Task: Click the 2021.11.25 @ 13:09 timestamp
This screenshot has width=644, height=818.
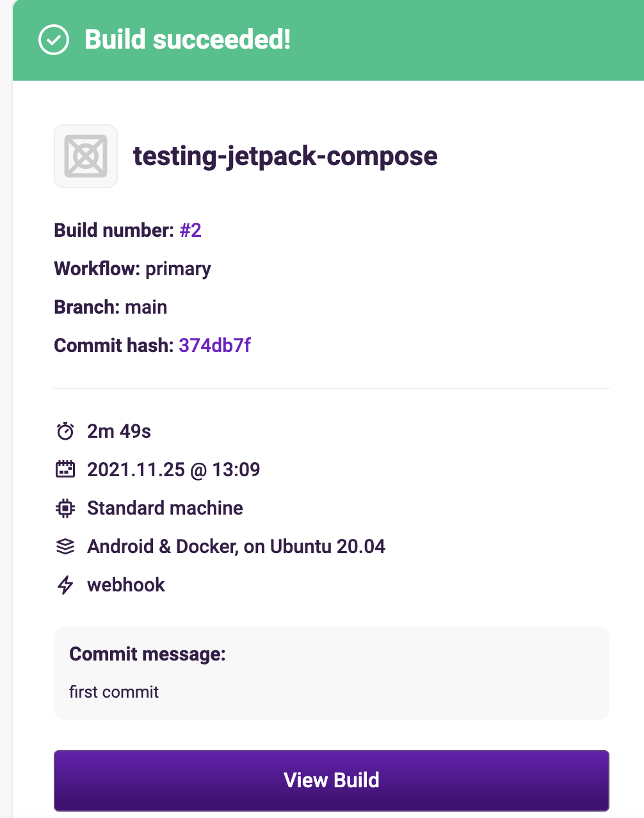Action: tap(173, 470)
